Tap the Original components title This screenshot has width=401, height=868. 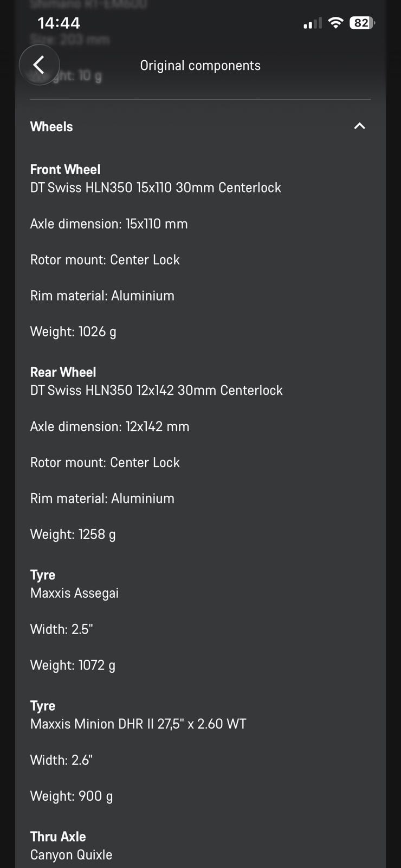(200, 65)
